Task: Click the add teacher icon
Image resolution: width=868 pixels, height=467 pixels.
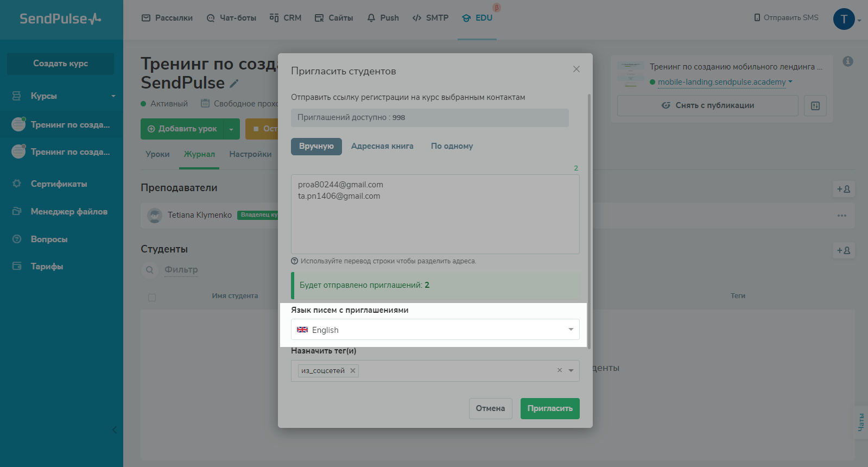Action: (x=843, y=189)
